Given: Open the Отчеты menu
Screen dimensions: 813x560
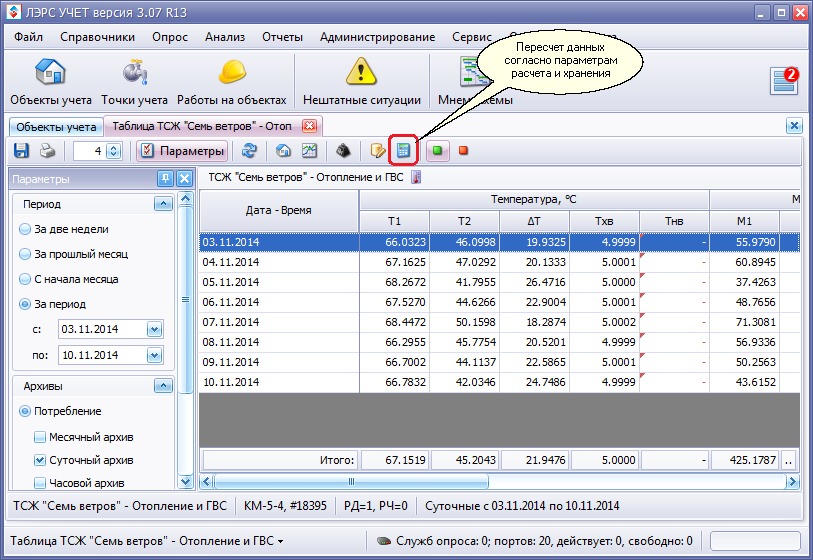Looking at the screenshot, I should coord(283,37).
